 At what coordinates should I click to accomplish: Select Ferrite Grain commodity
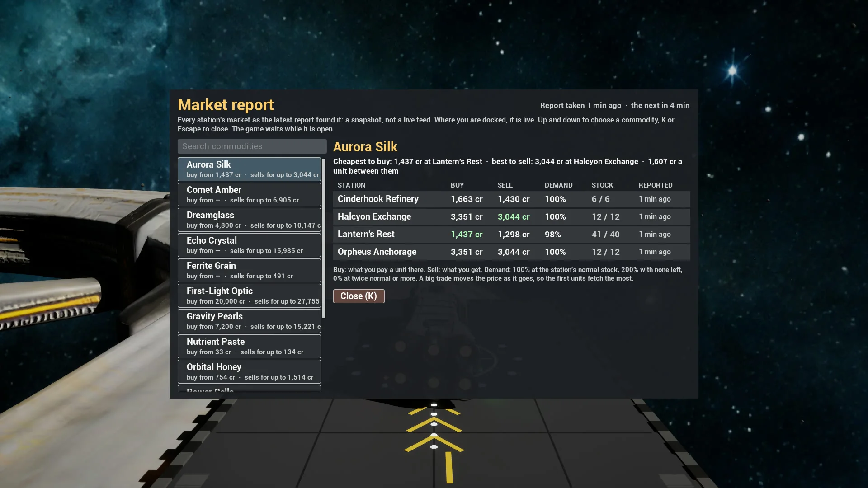[x=249, y=271]
